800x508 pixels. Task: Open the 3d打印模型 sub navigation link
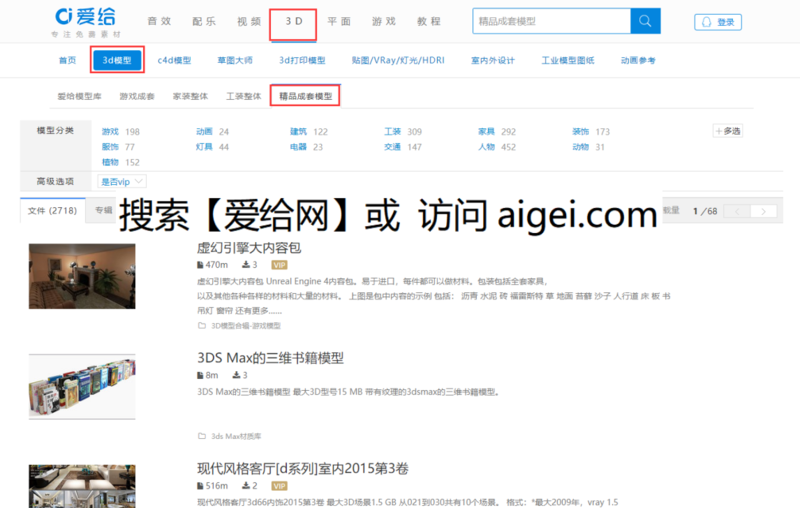302,60
